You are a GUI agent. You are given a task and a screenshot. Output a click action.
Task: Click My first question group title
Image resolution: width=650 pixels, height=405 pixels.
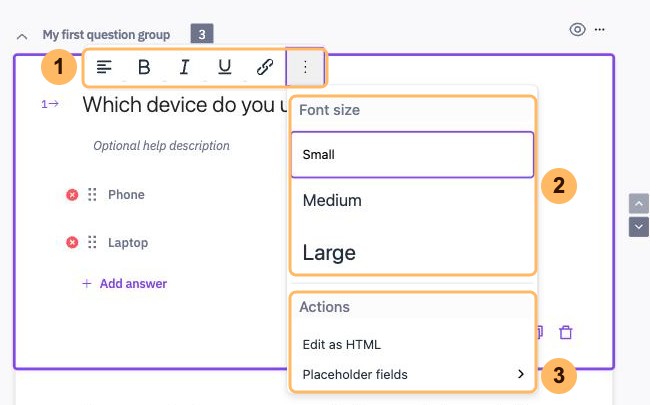[x=106, y=35]
